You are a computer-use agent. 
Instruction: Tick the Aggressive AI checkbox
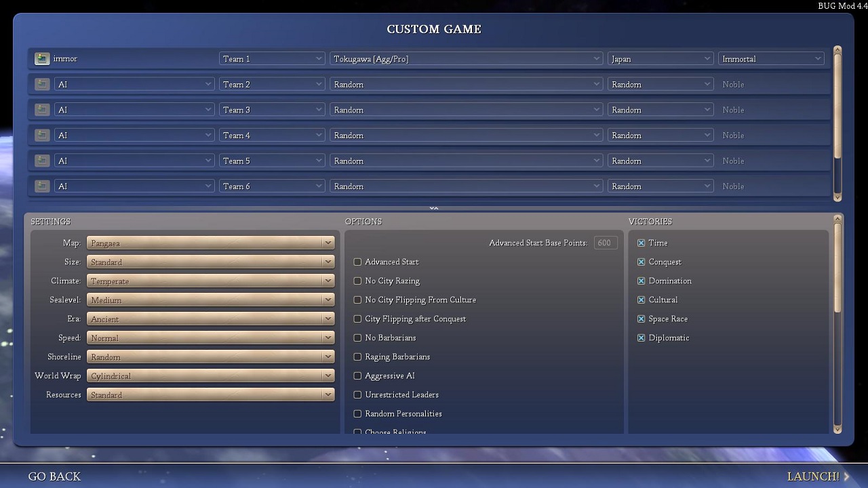357,375
